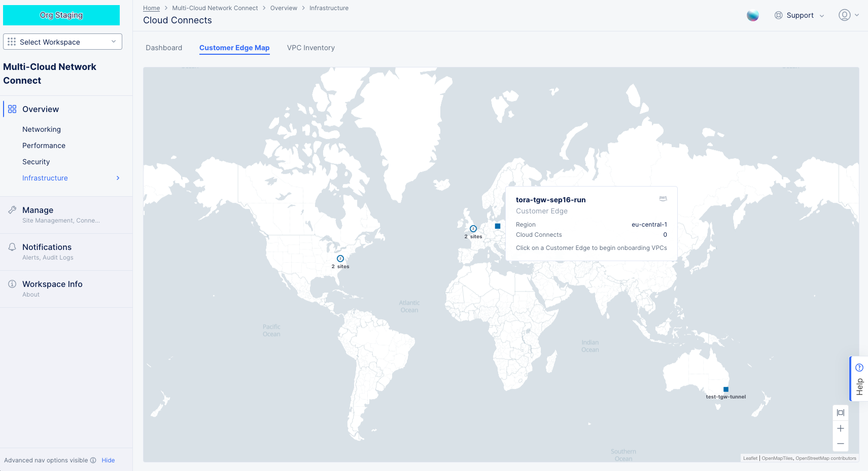Click the advanced nav options info toggle
Screen dimensions: 868x471
click(93, 460)
